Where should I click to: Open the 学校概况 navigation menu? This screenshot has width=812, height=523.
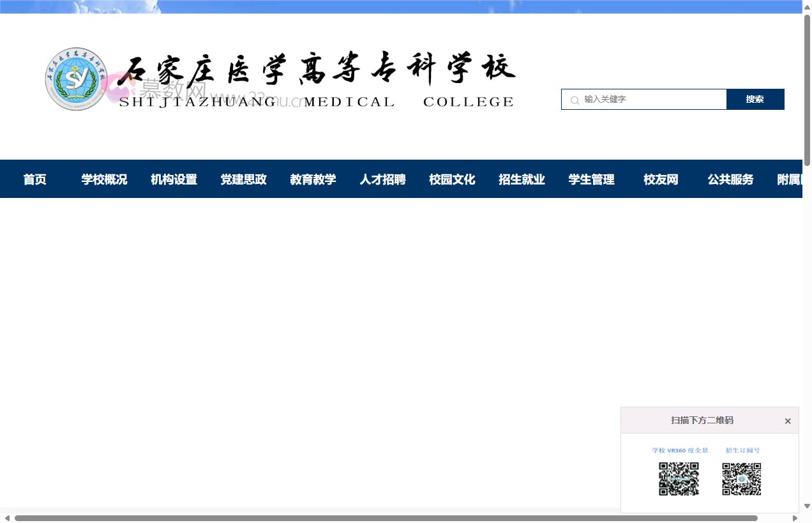click(104, 179)
